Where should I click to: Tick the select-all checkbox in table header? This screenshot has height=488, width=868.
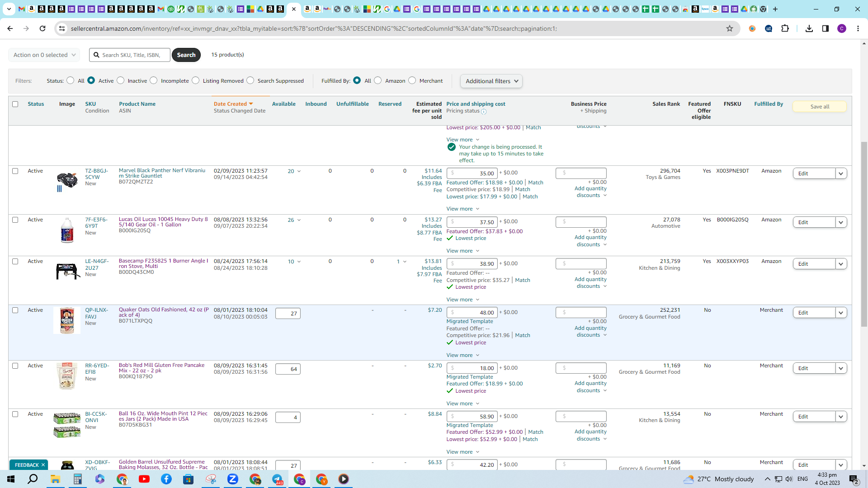click(x=15, y=104)
